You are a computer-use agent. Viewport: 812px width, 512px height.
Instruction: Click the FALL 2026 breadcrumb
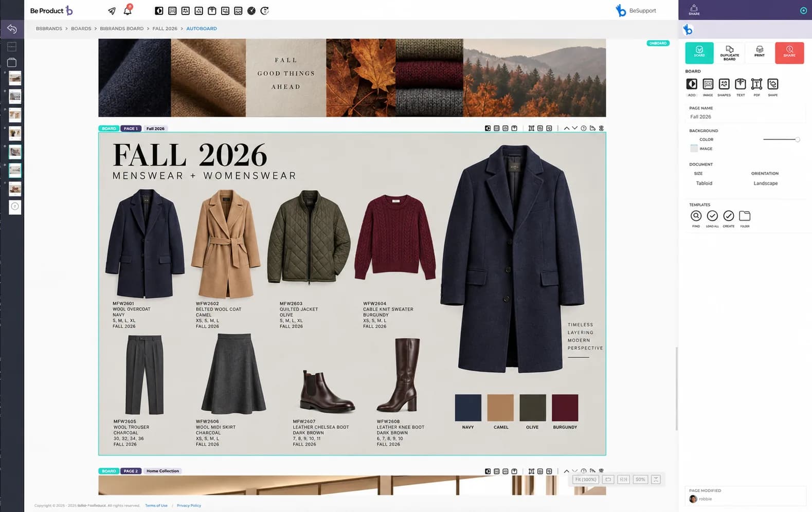point(165,29)
